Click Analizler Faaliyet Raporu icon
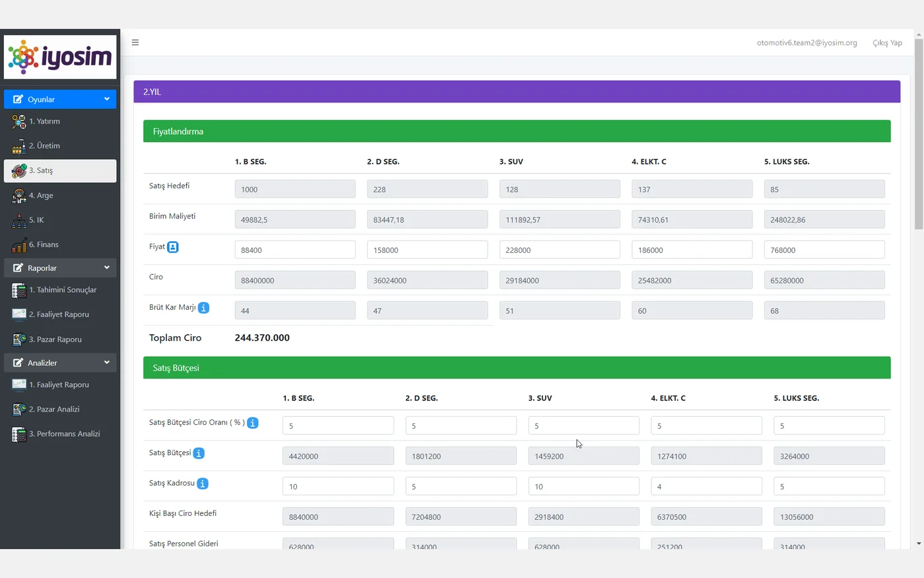 coord(19,384)
